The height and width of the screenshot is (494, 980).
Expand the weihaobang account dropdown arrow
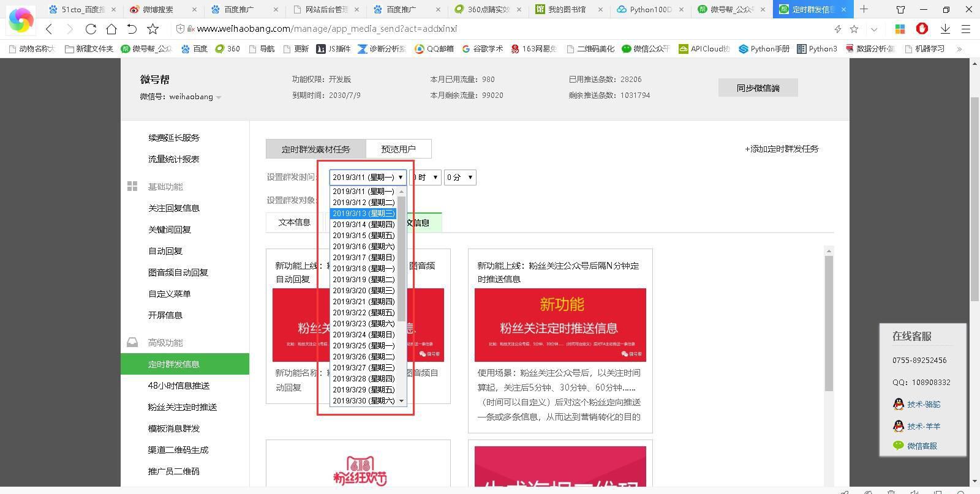219,97
